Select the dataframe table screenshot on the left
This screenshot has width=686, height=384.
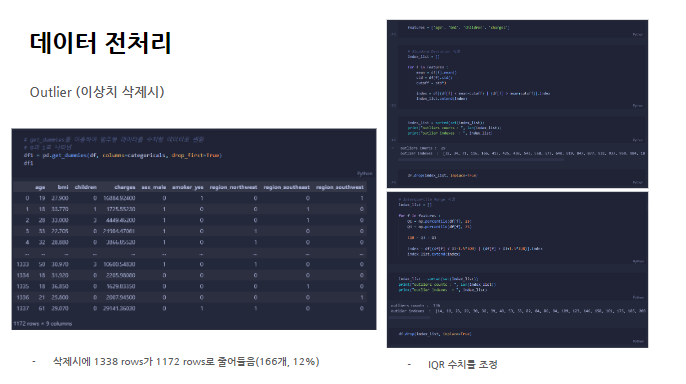point(194,229)
